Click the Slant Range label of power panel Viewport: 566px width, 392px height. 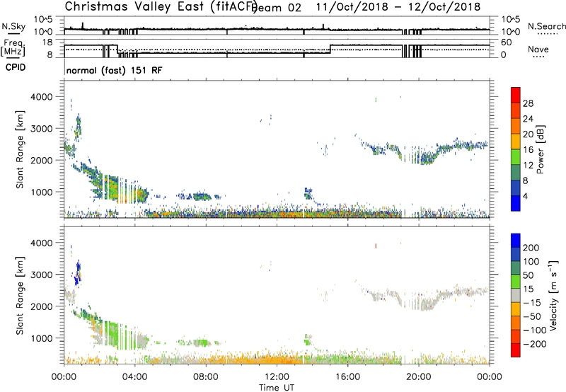click(x=20, y=149)
